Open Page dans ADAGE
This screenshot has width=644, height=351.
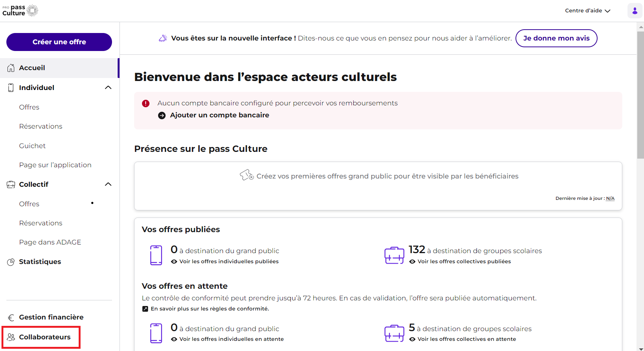point(50,242)
